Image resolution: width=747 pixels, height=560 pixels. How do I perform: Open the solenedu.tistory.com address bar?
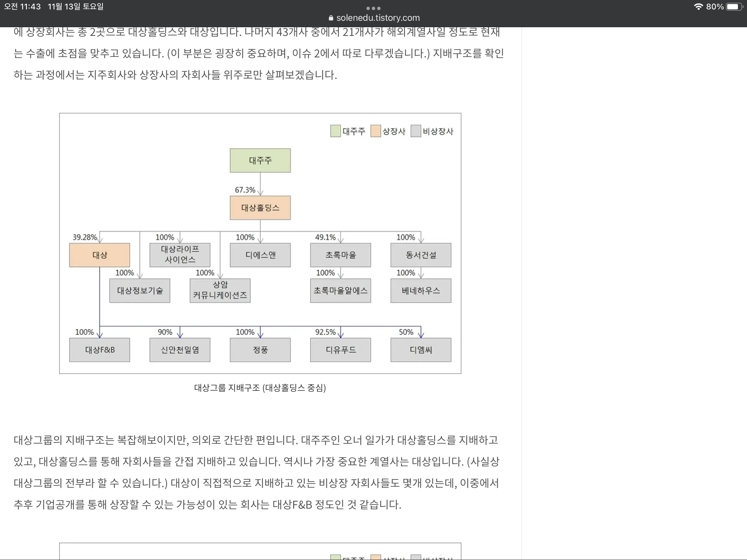tap(374, 18)
